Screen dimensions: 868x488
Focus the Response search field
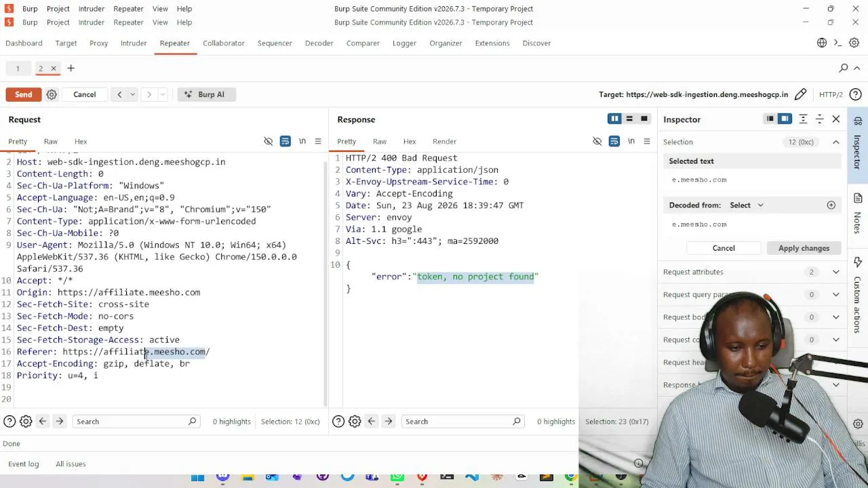[x=462, y=422]
